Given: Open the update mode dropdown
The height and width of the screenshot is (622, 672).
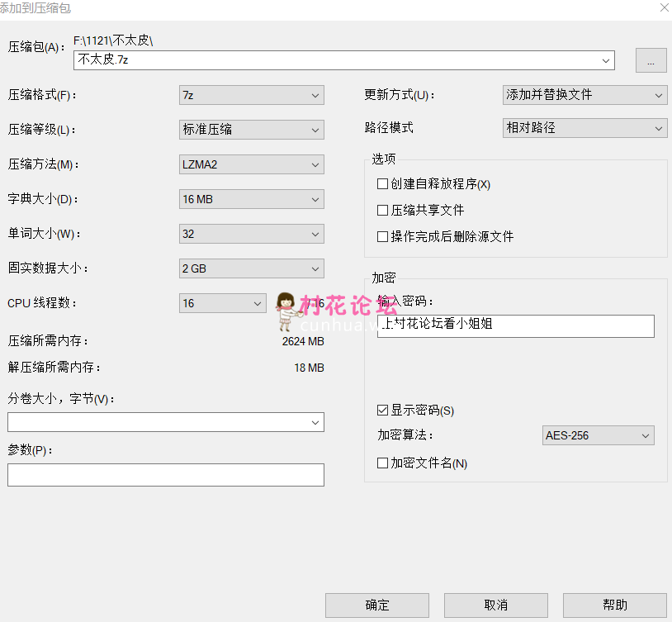Looking at the screenshot, I should [584, 95].
